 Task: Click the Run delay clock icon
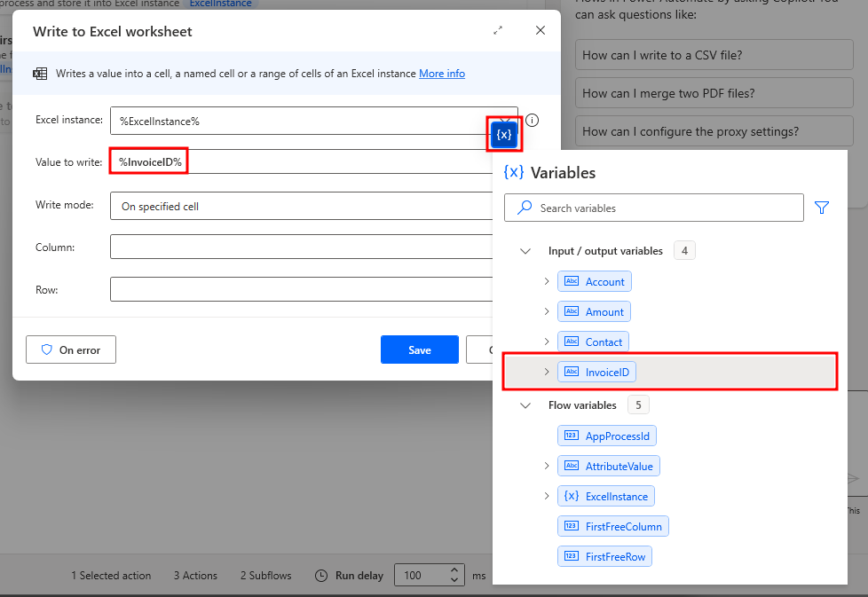pyautogui.click(x=321, y=576)
